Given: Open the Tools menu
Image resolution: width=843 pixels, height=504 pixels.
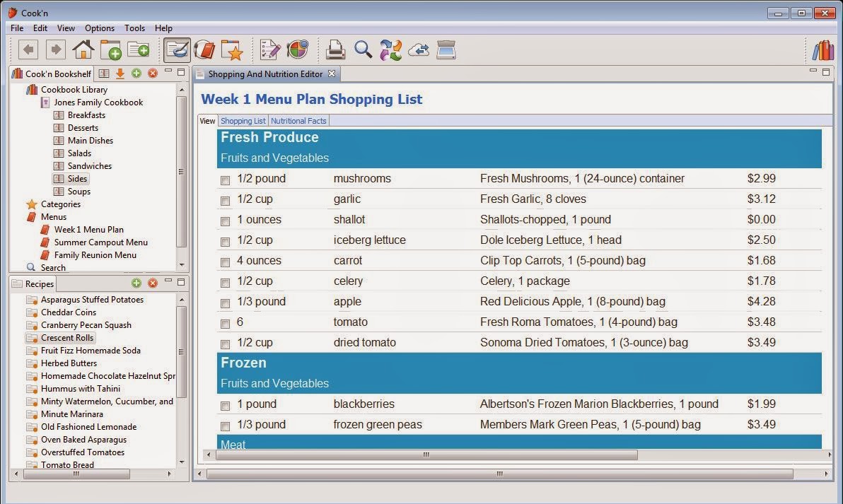Looking at the screenshot, I should click(x=134, y=28).
